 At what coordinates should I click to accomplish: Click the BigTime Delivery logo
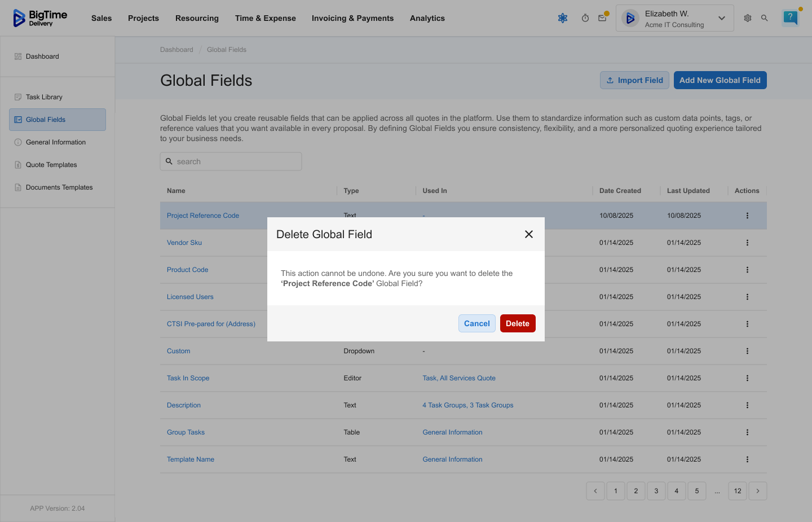coord(40,18)
